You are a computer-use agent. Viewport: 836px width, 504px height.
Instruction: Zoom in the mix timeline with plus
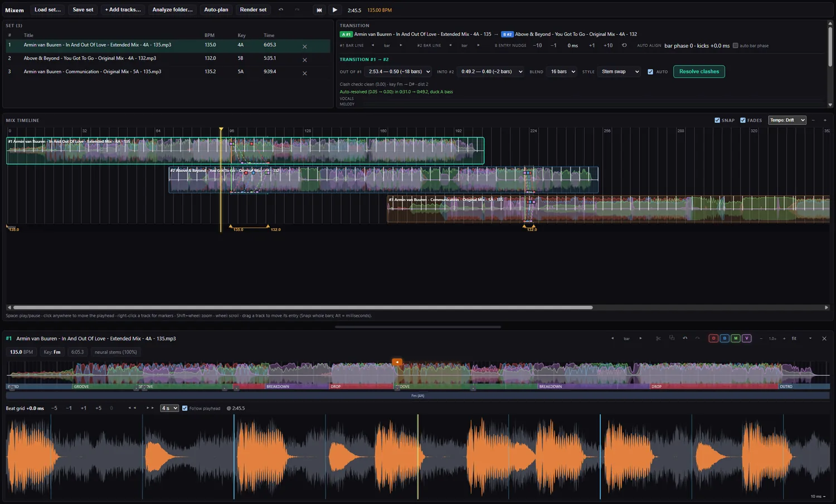click(x=825, y=120)
